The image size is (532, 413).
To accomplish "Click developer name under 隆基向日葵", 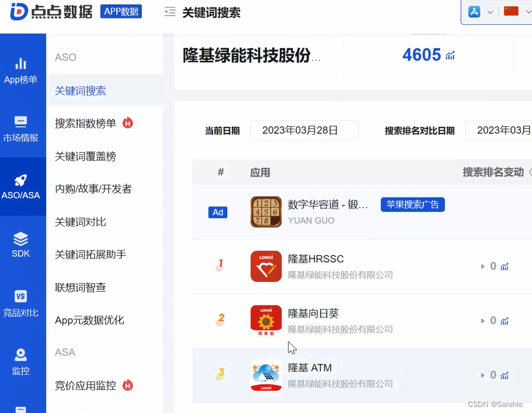I will pyautogui.click(x=341, y=329).
